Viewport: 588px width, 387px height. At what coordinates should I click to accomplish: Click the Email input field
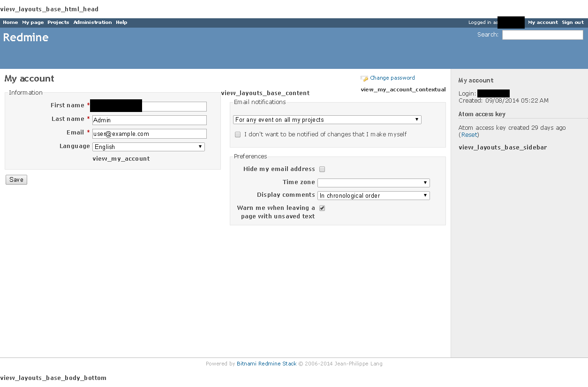149,134
